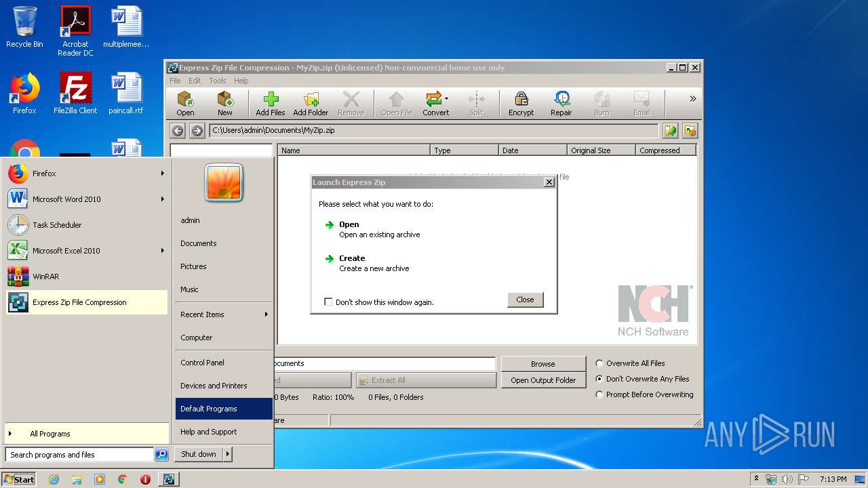Click the Split toolbar icon
This screenshot has height=488, width=868.
(x=476, y=104)
